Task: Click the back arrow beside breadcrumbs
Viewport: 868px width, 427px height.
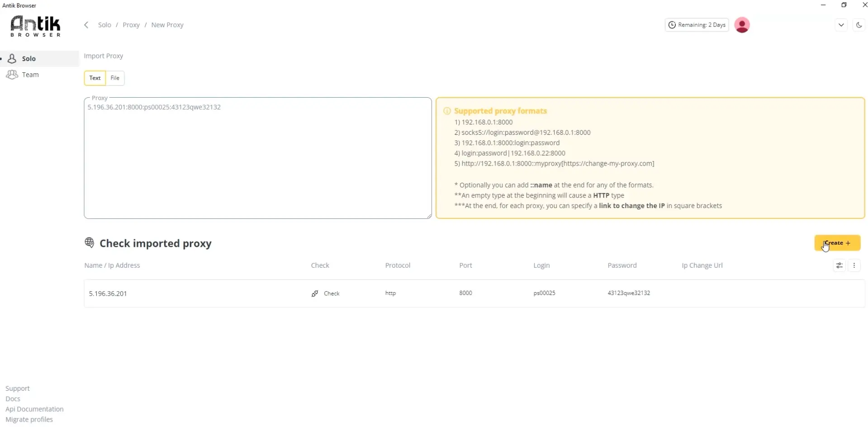Action: tap(86, 25)
